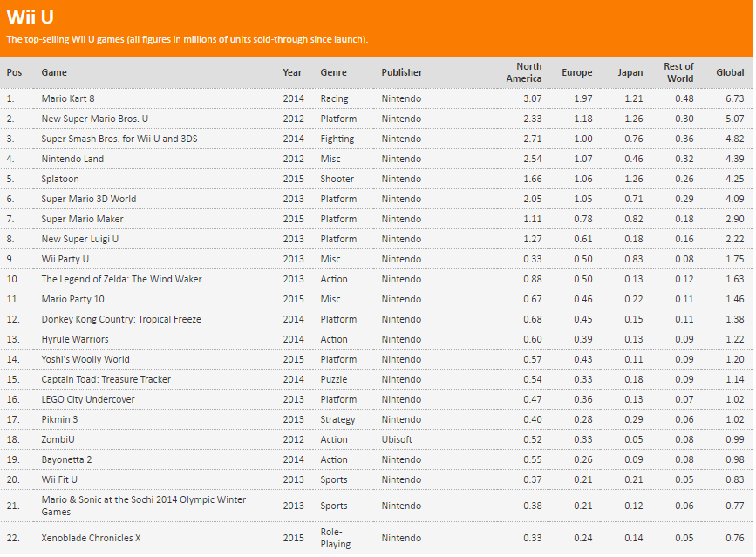Viewport: 756px width, 557px height.
Task: Click Nintendo Land global value 4.39
Action: coord(735,159)
